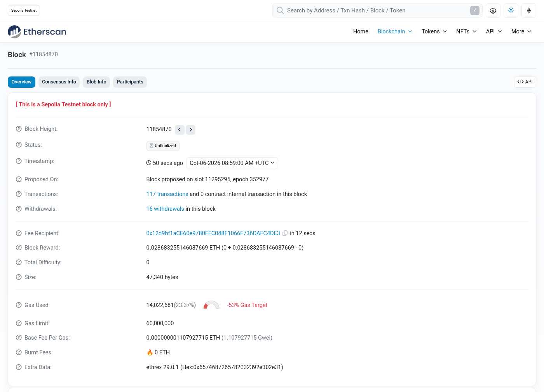Click the help icon beside Gas Used
The image size is (544, 392).
click(x=19, y=305)
